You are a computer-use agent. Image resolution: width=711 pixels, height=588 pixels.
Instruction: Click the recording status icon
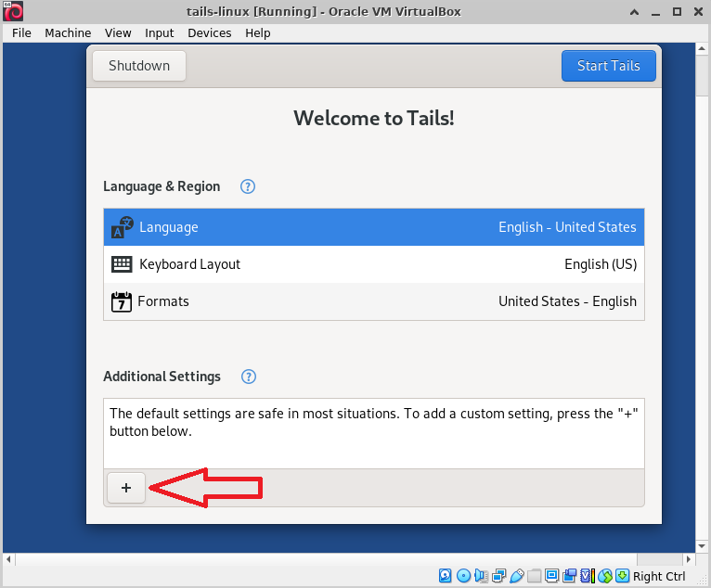(570, 576)
